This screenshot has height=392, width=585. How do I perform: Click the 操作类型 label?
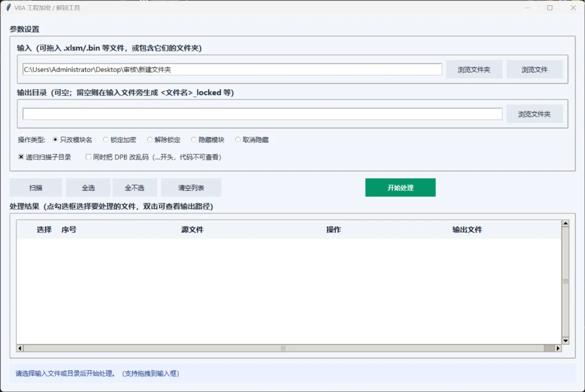(31, 140)
